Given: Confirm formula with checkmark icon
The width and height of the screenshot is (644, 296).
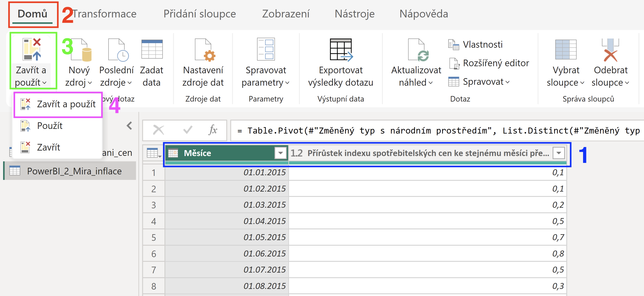Looking at the screenshot, I should [x=187, y=130].
